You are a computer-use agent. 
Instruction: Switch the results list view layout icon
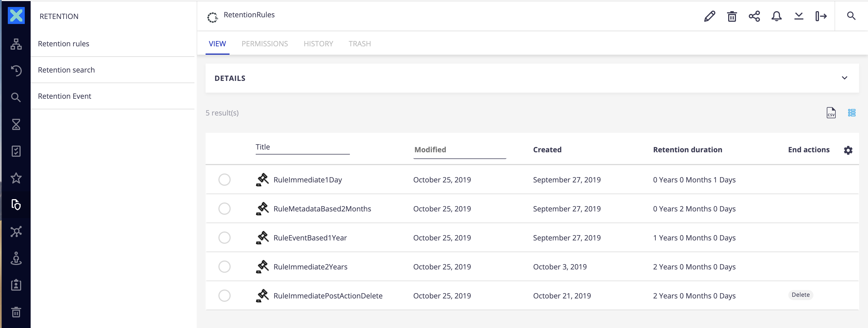852,113
